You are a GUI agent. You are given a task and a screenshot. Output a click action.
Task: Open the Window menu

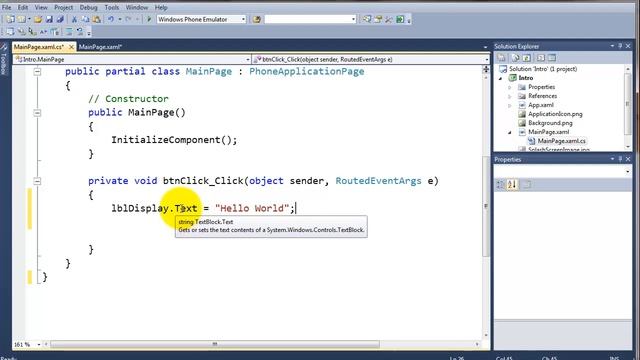(x=137, y=7)
